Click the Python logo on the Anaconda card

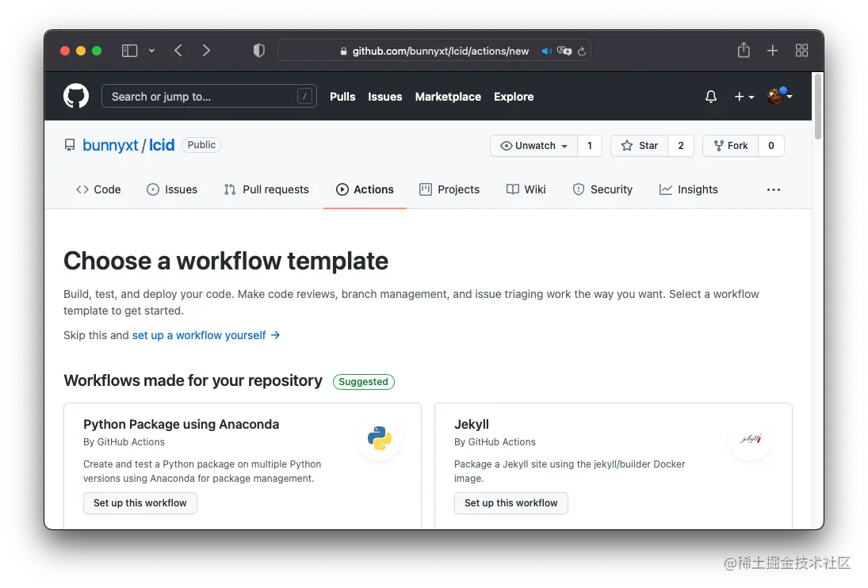(x=380, y=438)
